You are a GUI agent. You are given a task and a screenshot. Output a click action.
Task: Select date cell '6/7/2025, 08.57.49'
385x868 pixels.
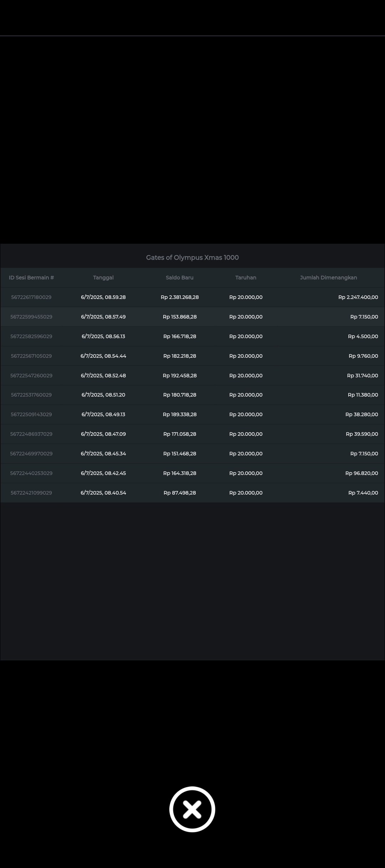(x=103, y=317)
